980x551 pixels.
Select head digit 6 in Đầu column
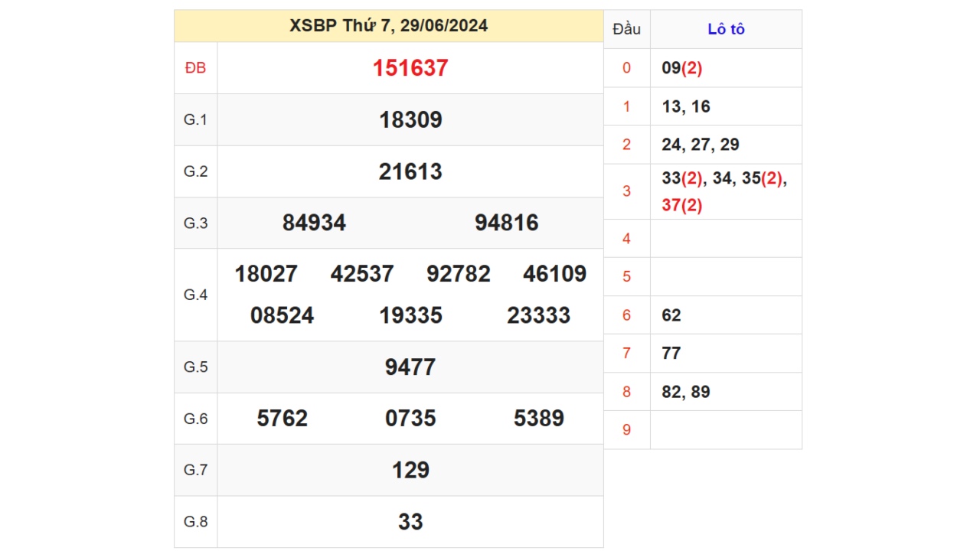coord(626,315)
